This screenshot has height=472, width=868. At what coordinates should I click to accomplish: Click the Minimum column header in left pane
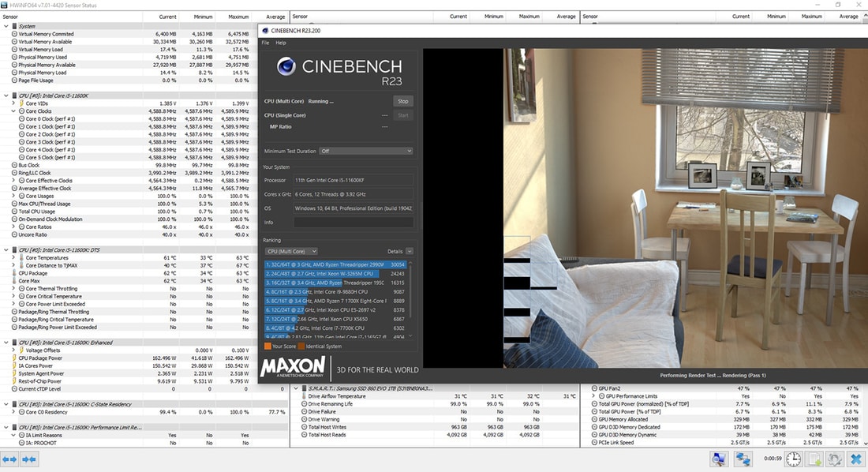coord(203,17)
